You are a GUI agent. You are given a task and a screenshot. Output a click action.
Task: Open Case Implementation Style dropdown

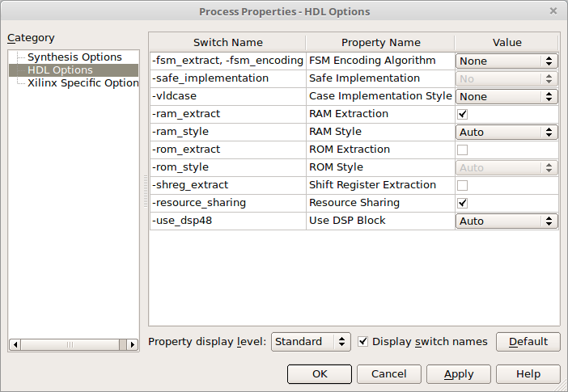[507, 96]
